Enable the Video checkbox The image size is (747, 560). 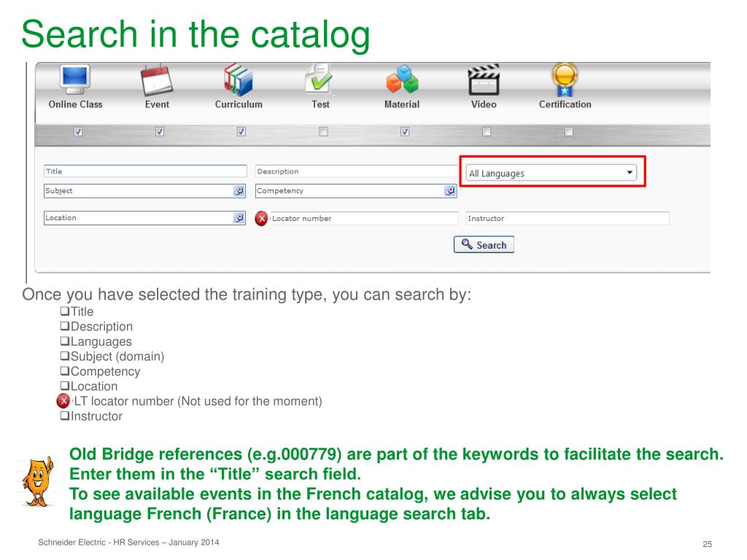click(x=487, y=131)
